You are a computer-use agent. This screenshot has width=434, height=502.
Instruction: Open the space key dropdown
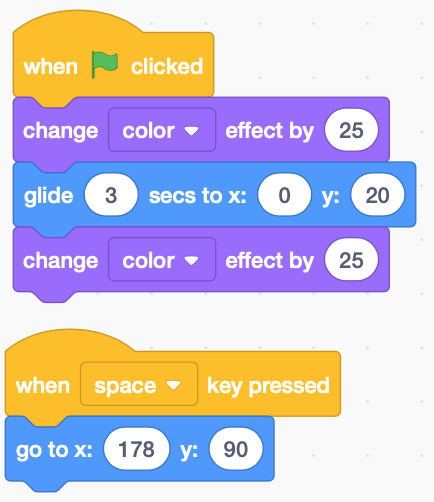139,384
